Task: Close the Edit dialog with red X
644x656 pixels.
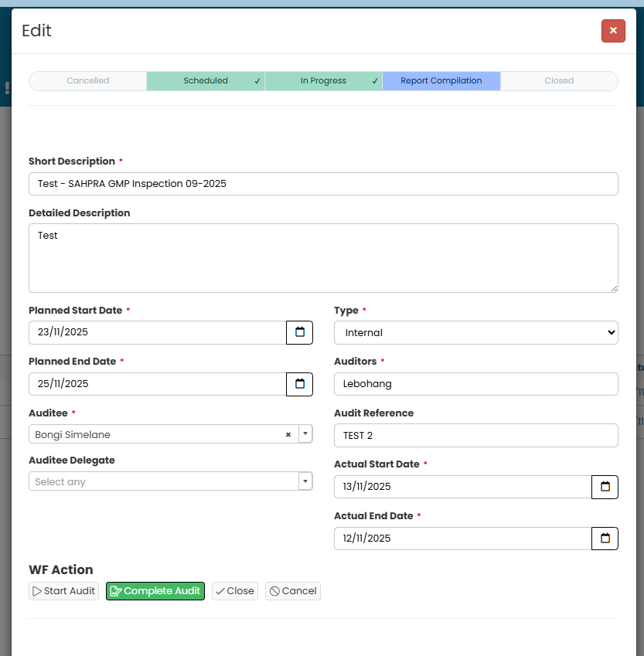Action: coord(613,31)
